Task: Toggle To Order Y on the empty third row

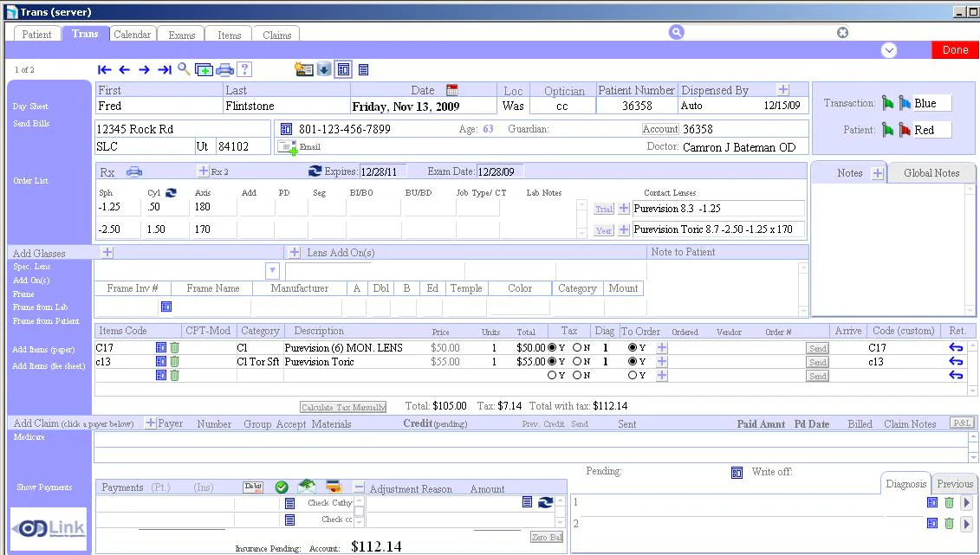Action: click(633, 375)
